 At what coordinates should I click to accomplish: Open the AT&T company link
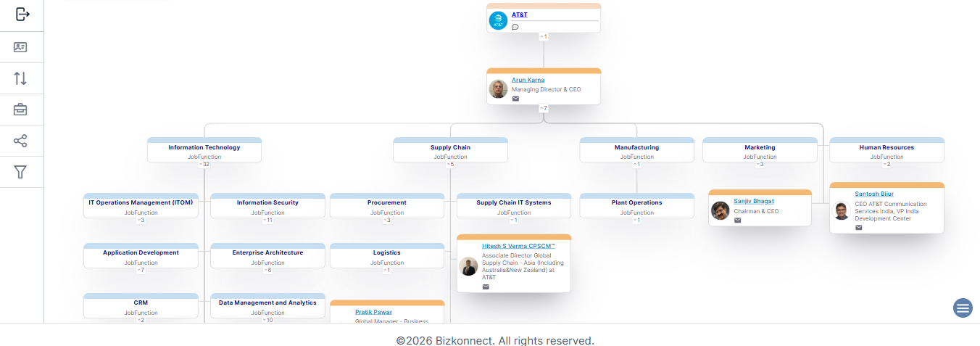pyautogui.click(x=520, y=15)
